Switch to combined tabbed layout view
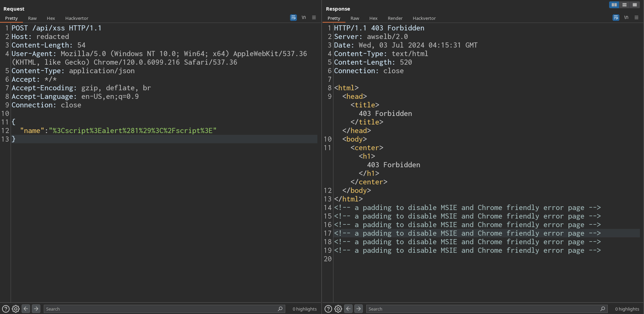The width and height of the screenshot is (644, 314). (x=635, y=5)
